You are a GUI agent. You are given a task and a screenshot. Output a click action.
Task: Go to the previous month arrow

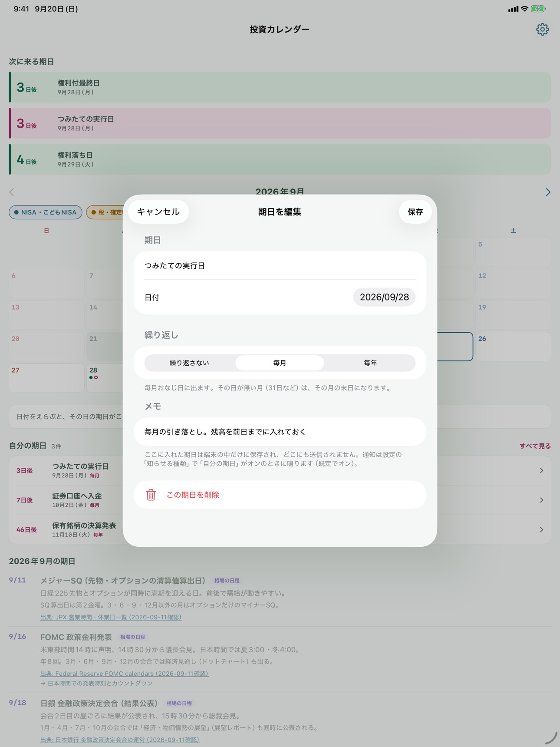(12, 192)
